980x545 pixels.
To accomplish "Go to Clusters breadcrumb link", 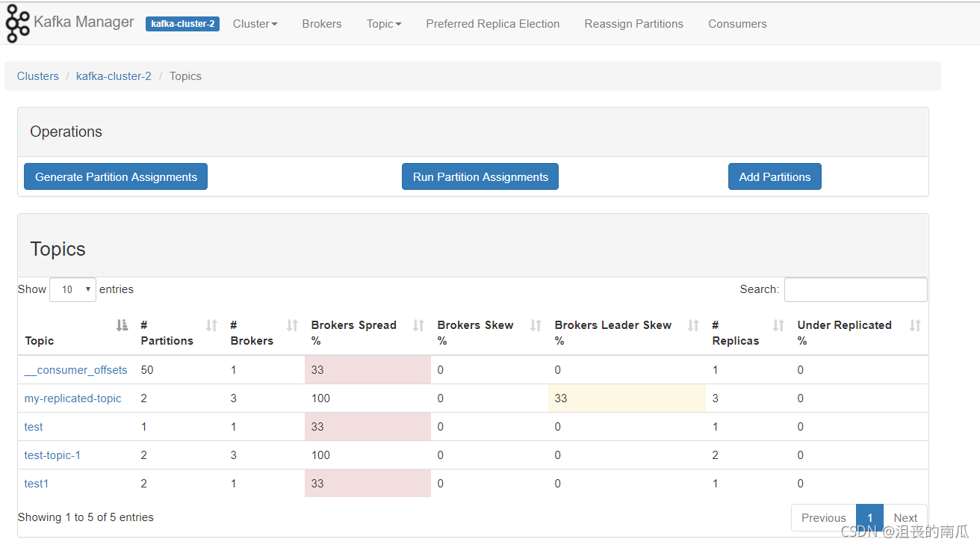I will [x=38, y=76].
